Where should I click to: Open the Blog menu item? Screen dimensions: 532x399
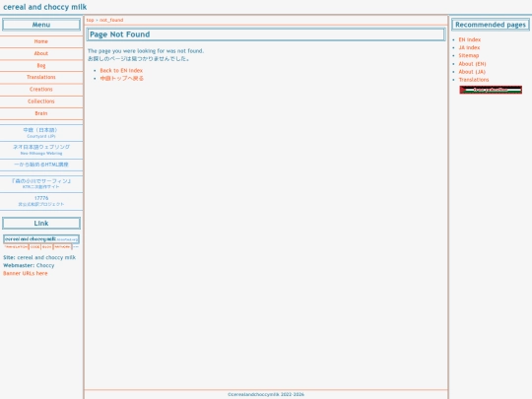tap(41, 65)
